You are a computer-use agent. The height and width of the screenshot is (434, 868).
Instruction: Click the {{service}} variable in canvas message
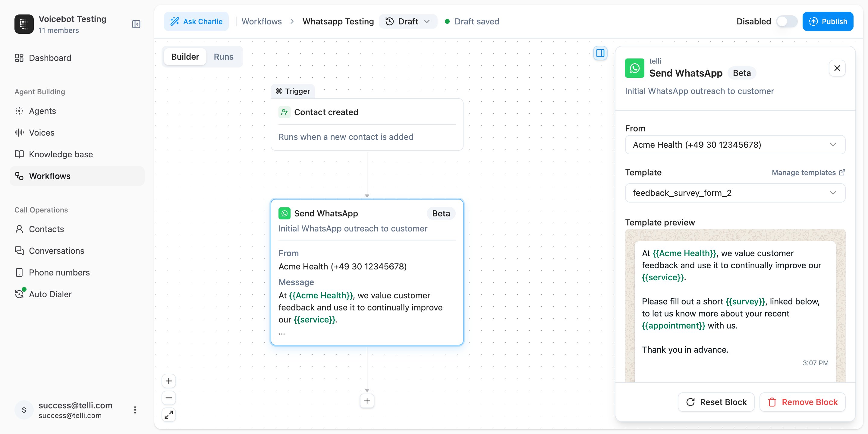click(315, 319)
